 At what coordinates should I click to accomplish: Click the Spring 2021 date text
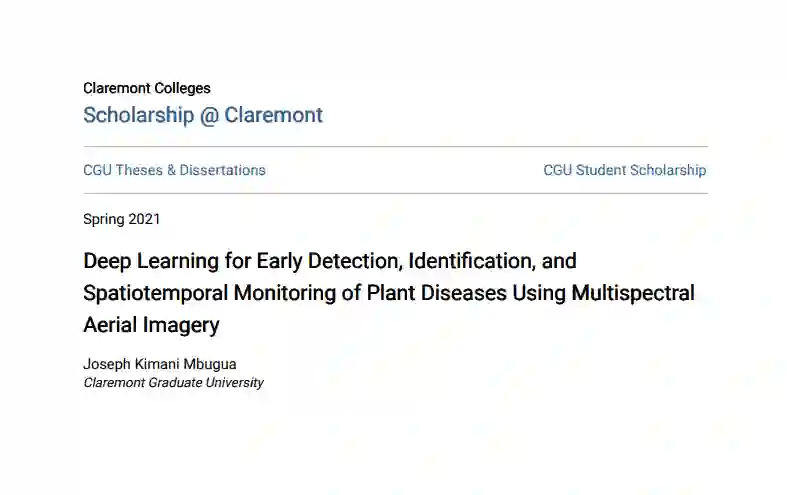point(121,219)
